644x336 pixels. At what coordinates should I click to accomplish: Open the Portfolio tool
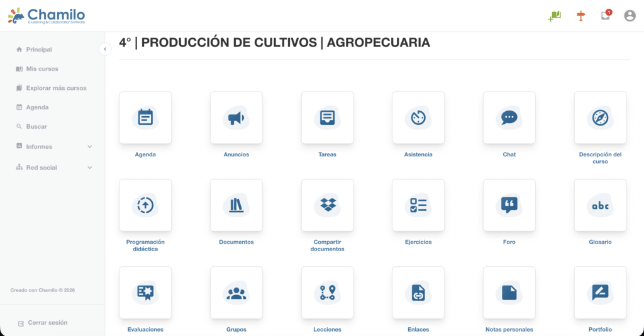[600, 293]
